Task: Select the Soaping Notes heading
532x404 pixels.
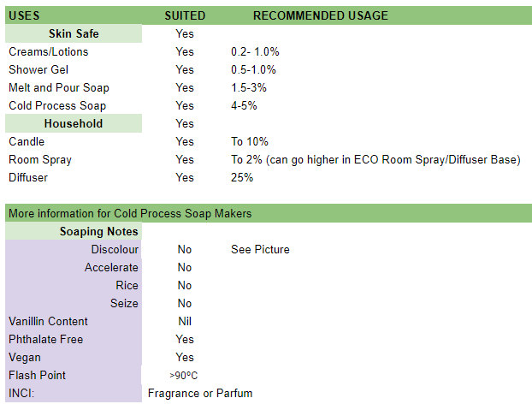Action: 98,231
